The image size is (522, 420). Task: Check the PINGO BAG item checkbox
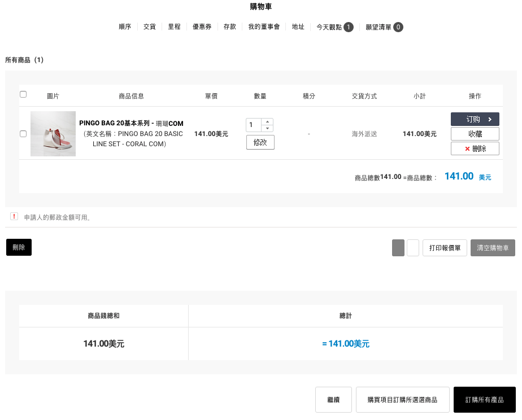[x=23, y=134]
